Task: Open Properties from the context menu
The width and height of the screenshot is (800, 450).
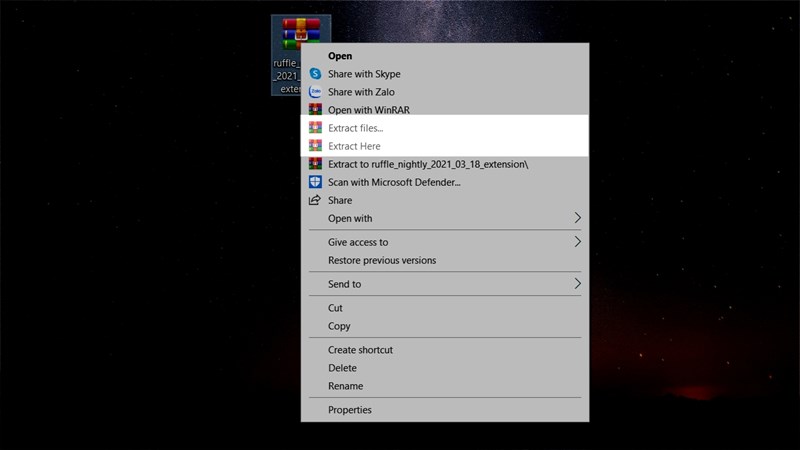Action: 445,410
